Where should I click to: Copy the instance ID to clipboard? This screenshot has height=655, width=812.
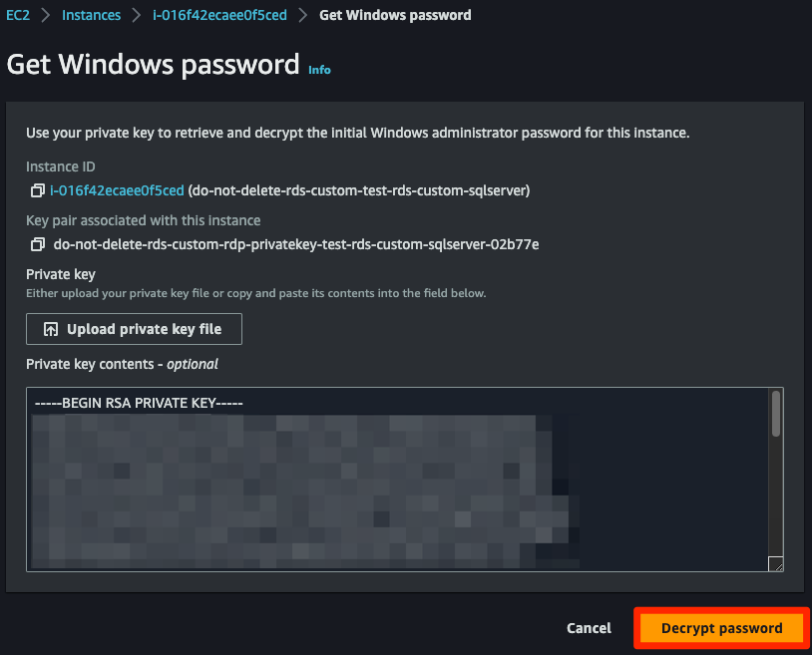click(x=37, y=190)
